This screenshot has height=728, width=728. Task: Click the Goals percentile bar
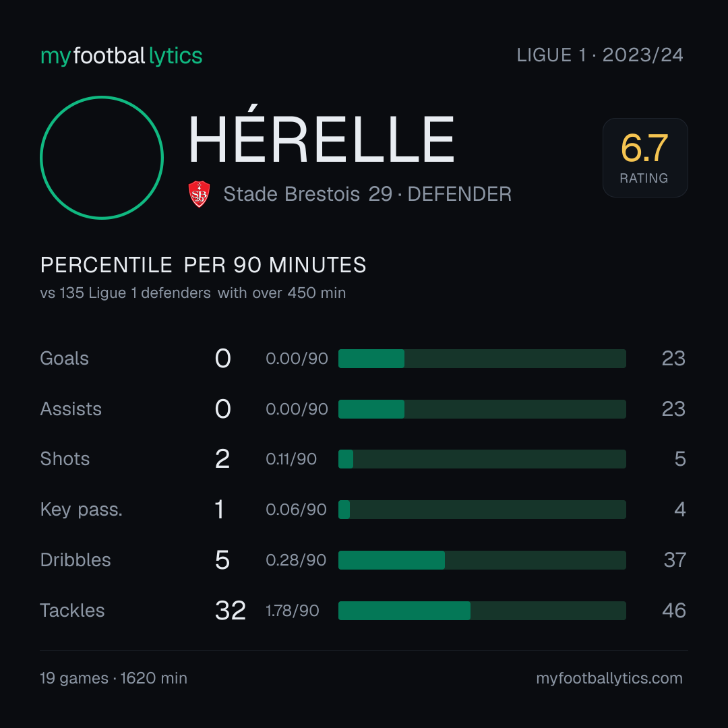(x=482, y=359)
